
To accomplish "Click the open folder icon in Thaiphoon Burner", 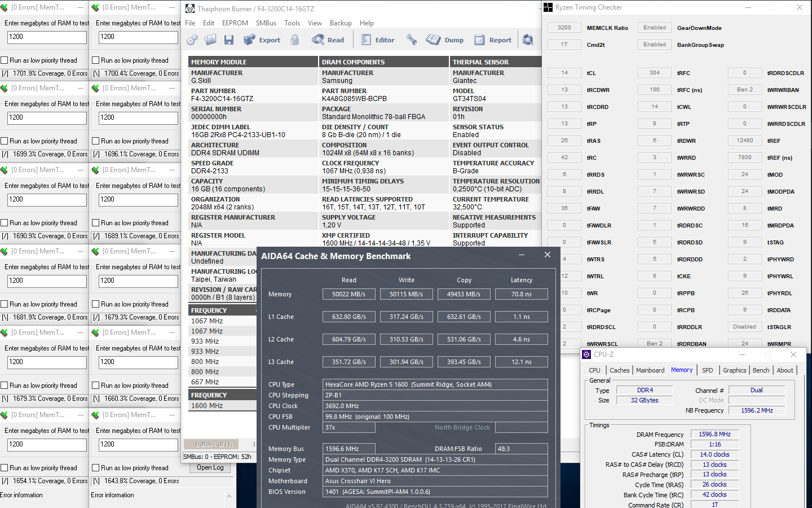I will tap(210, 40).
